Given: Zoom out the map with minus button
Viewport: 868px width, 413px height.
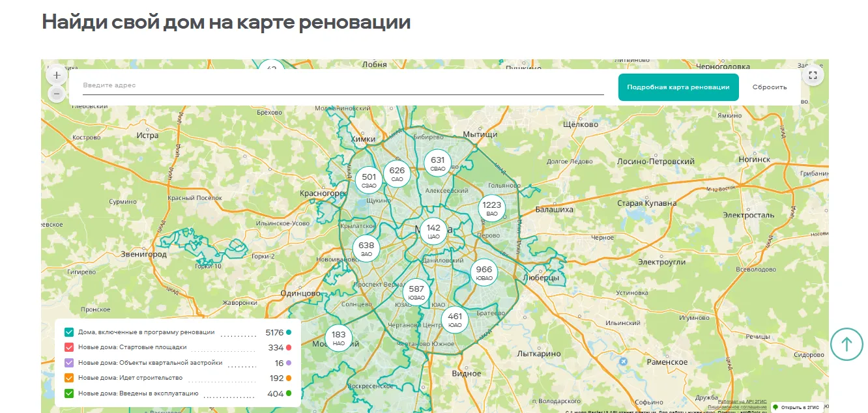Looking at the screenshot, I should pyautogui.click(x=57, y=94).
